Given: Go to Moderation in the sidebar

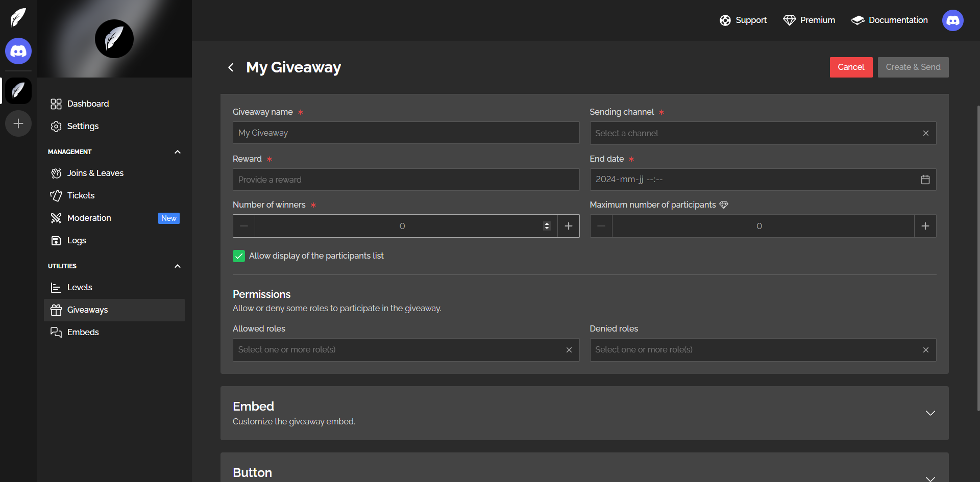Looking at the screenshot, I should 89,218.
